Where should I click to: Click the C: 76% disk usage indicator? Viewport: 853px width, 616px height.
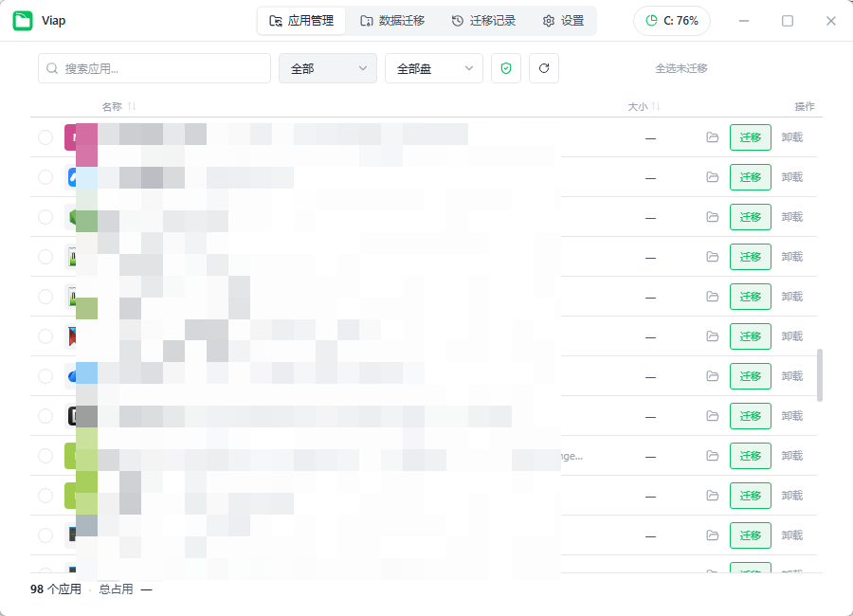[x=671, y=21]
